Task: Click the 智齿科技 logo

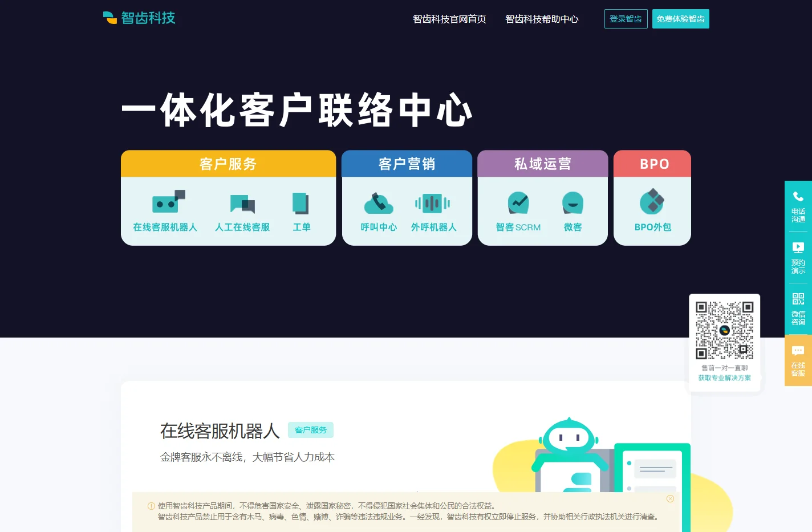Action: pos(139,18)
